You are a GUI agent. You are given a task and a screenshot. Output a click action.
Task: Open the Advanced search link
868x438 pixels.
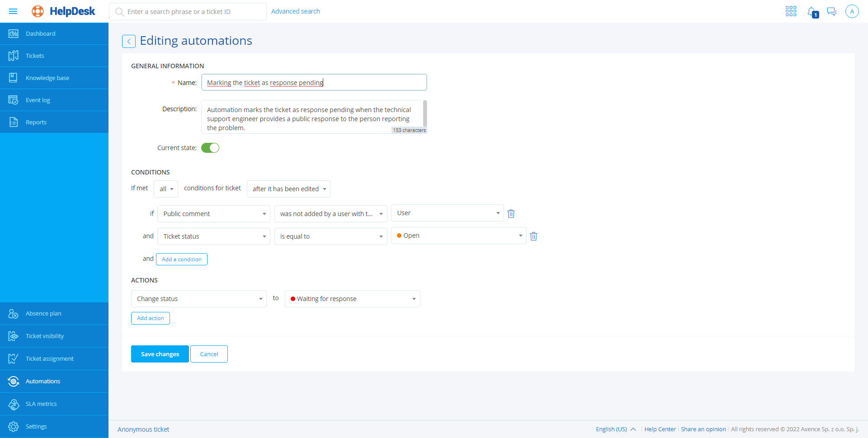point(295,11)
